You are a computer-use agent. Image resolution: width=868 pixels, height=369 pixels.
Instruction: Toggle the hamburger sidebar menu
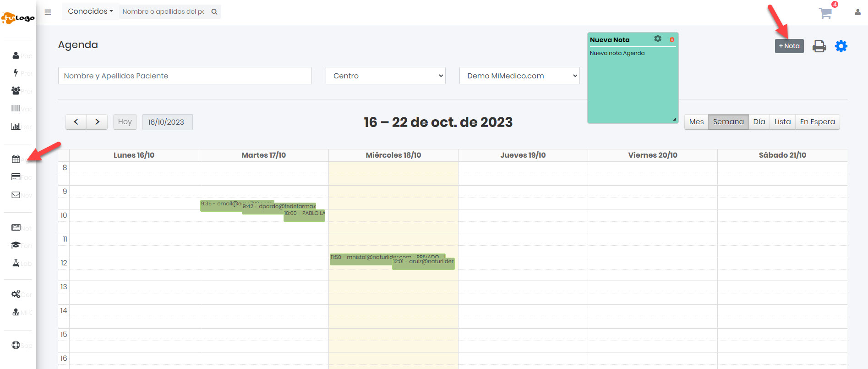48,12
